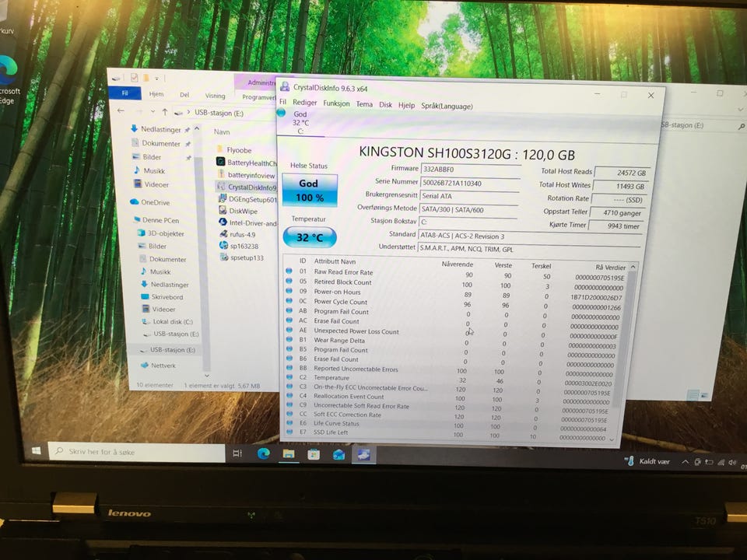
Task: Open the Fil tab in File Explorer
Action: pos(124,93)
